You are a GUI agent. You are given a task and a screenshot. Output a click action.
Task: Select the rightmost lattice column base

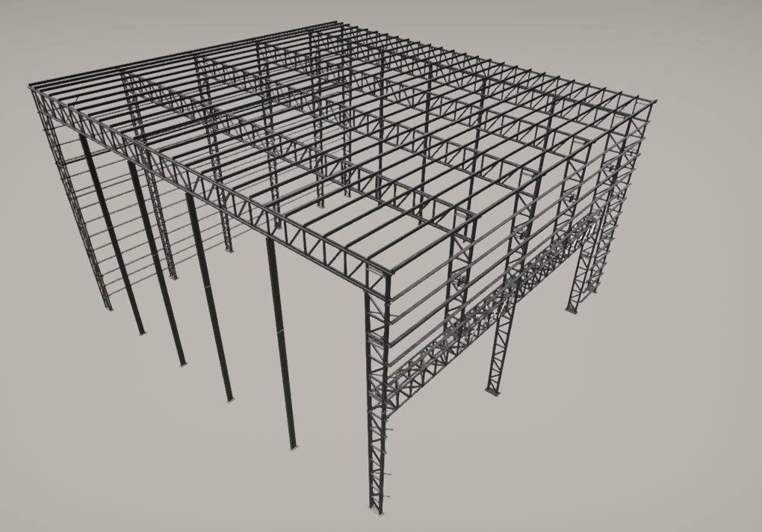tap(572, 309)
